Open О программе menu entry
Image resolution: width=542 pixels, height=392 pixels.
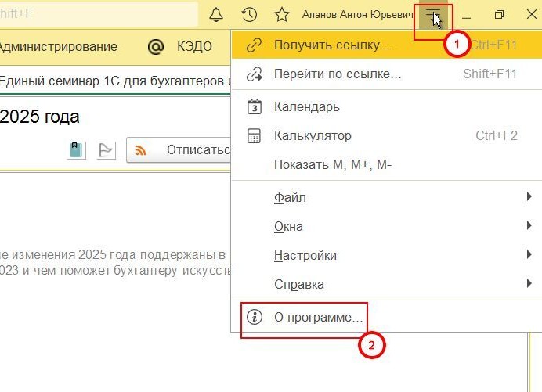pyautogui.click(x=386, y=317)
